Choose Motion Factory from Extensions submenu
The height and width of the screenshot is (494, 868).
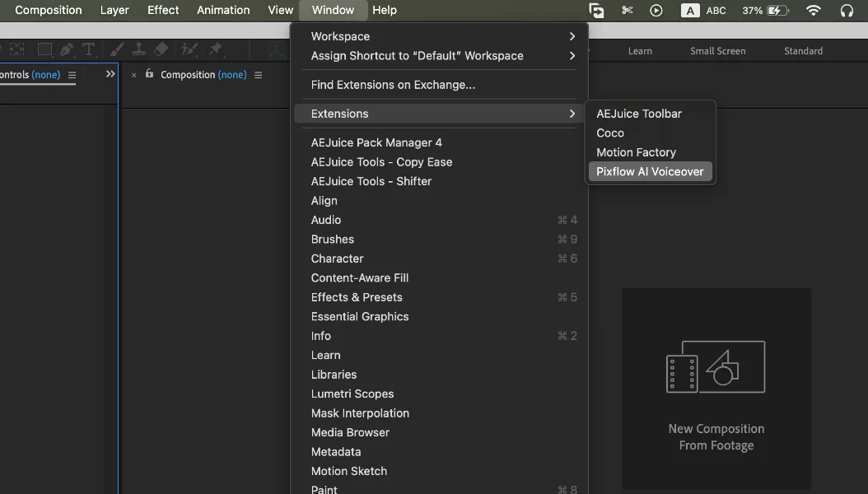pos(636,152)
